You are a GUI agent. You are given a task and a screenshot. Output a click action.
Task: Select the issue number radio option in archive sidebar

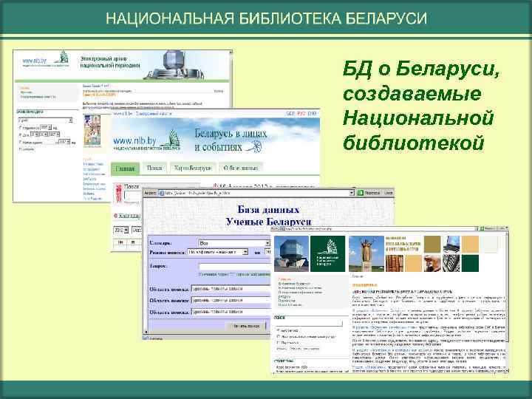click(x=21, y=142)
